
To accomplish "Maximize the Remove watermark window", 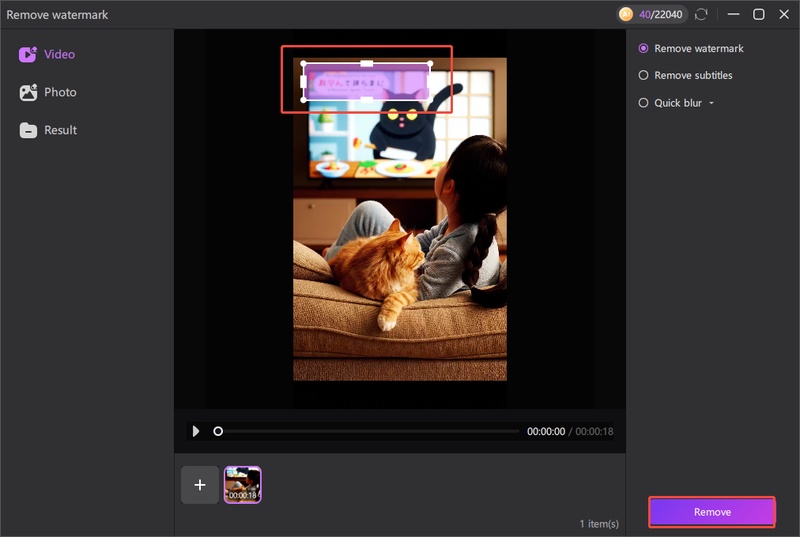I will 759,15.
